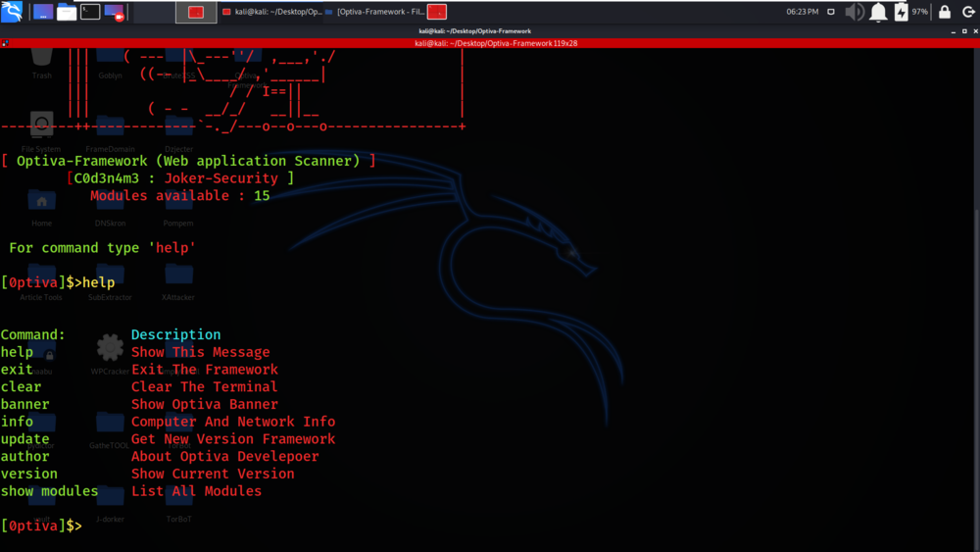Open the file manager panel launcher
This screenshot has width=980, height=552.
[x=67, y=12]
